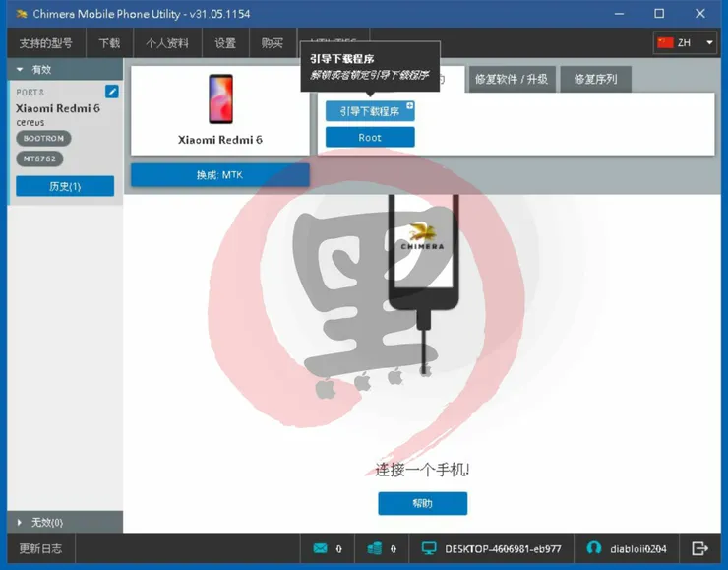Click the credits count 0 beside stack icon
Image resolution: width=728 pixels, height=570 pixels.
tap(394, 549)
